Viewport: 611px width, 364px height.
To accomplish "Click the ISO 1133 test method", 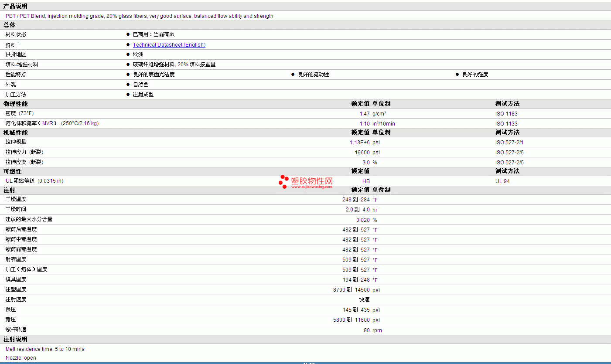I will [506, 124].
